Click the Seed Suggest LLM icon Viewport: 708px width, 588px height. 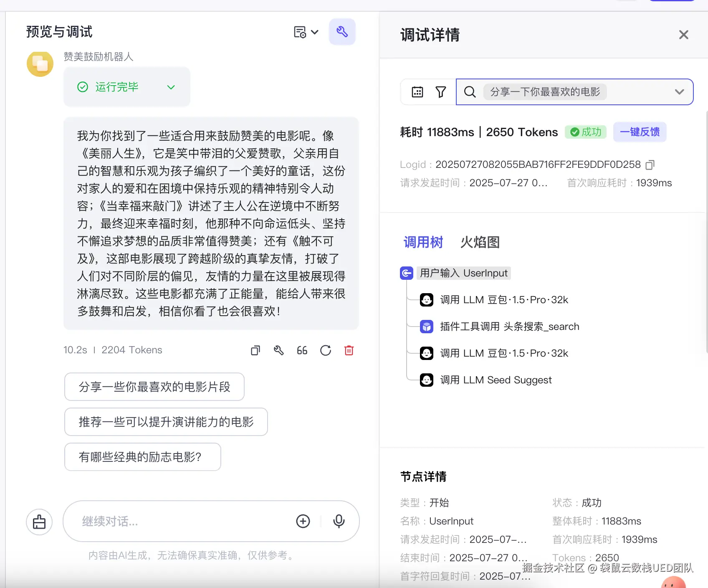(427, 380)
